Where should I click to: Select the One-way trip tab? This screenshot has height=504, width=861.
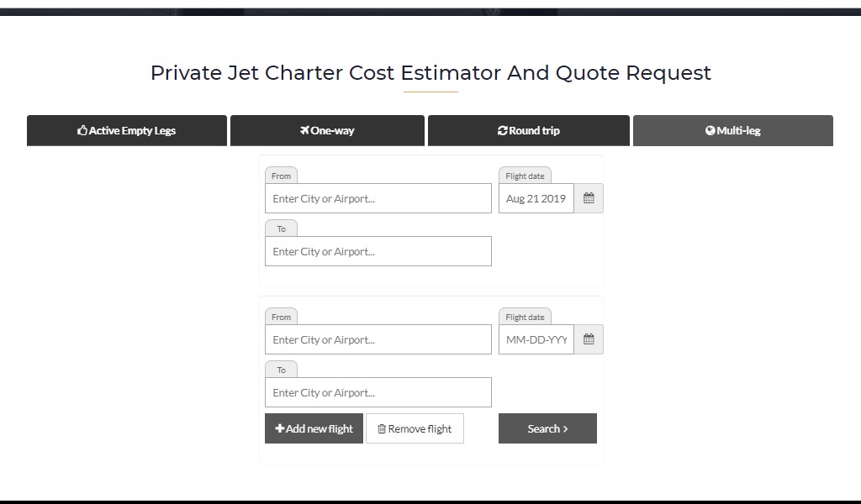pyautogui.click(x=327, y=131)
